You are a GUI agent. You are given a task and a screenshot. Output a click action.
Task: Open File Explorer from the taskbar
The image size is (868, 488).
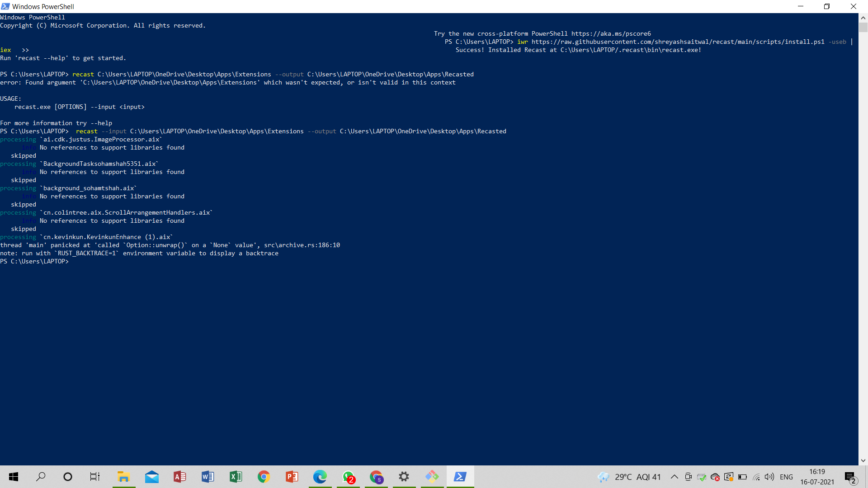[123, 477]
